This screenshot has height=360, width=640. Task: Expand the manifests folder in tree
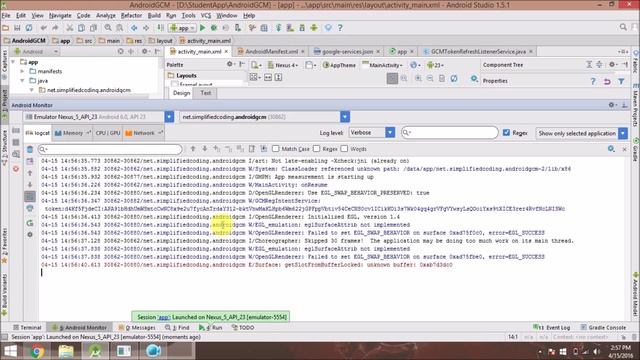click(23, 71)
